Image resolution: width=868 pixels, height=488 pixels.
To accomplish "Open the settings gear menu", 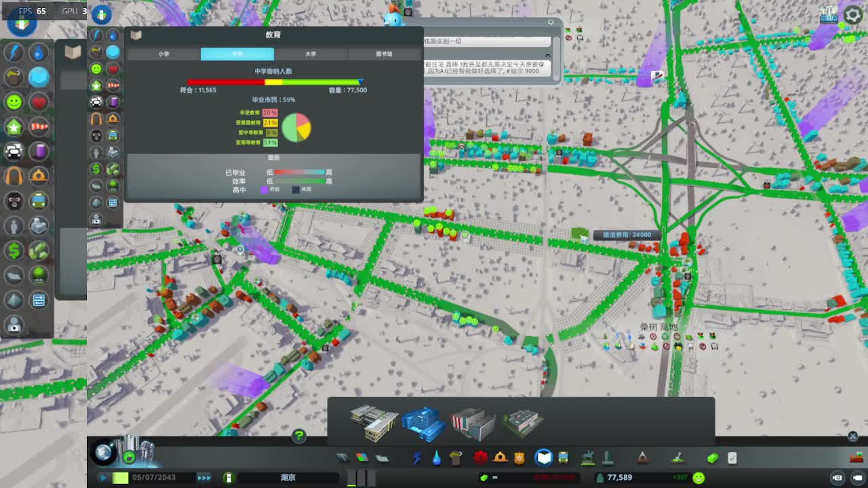I will click(x=852, y=16).
